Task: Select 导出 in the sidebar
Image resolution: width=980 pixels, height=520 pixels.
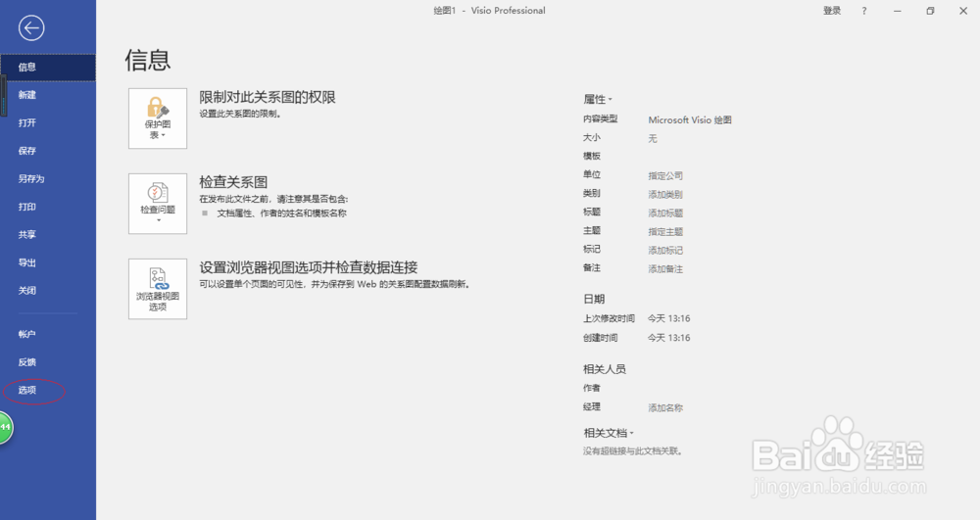Action: pyautogui.click(x=48, y=262)
